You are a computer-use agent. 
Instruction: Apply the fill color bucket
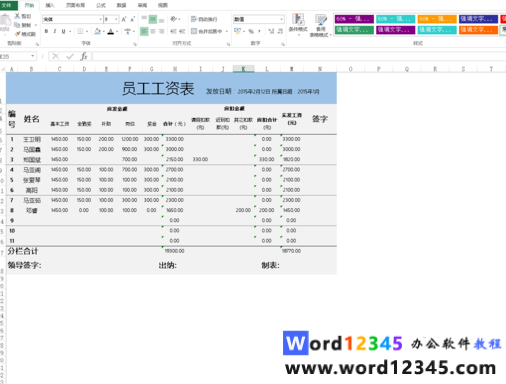point(97,31)
